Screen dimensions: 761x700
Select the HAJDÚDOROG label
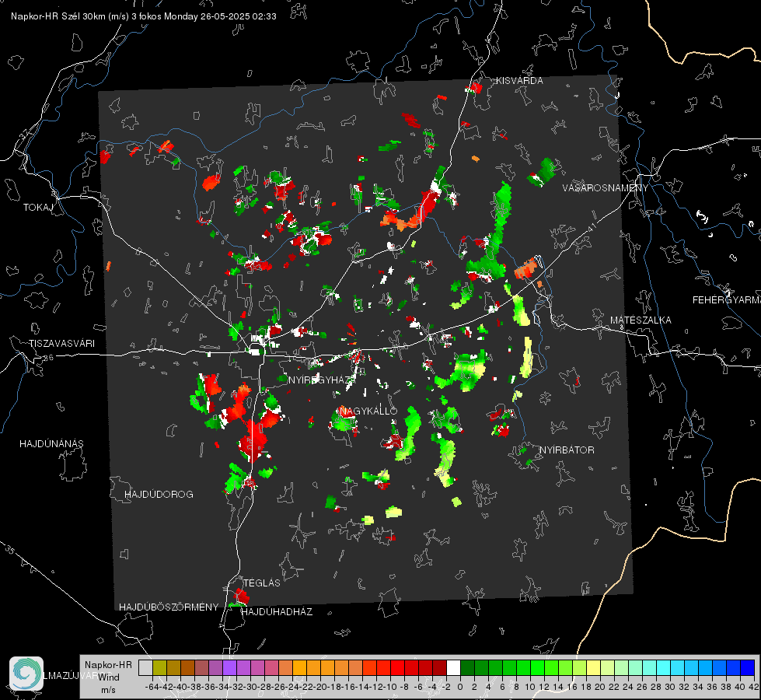pyautogui.click(x=159, y=494)
